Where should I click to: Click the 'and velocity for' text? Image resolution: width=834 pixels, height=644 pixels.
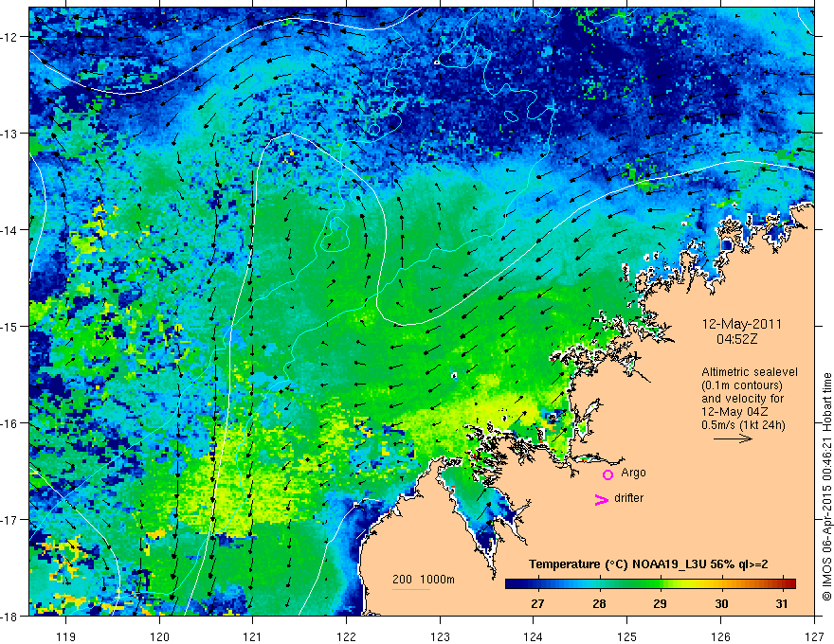(742, 399)
